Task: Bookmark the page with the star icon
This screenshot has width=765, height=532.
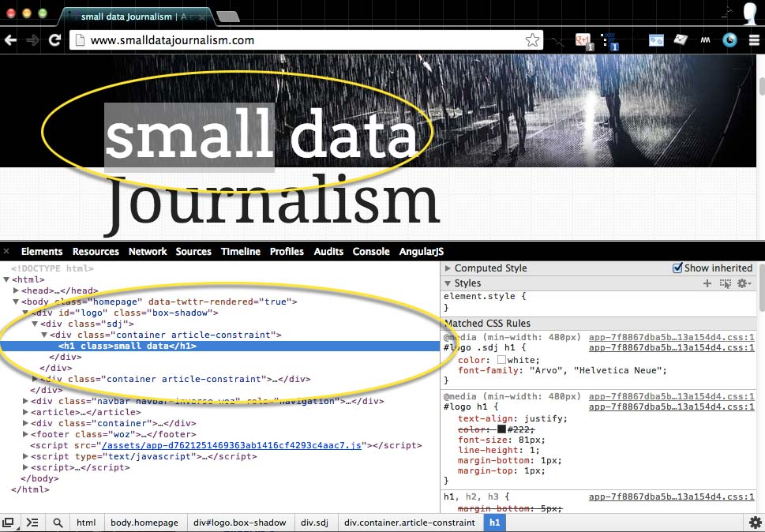Action: tap(532, 40)
